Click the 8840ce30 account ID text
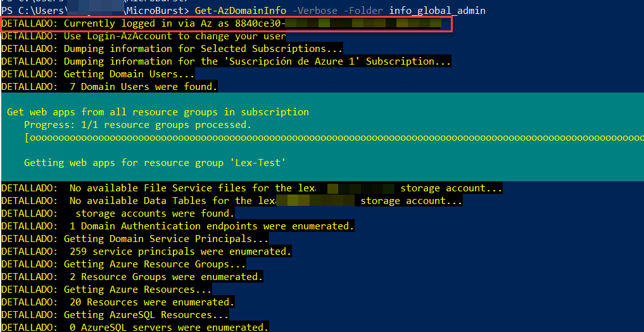This screenshot has width=644, height=332. pyautogui.click(x=260, y=24)
